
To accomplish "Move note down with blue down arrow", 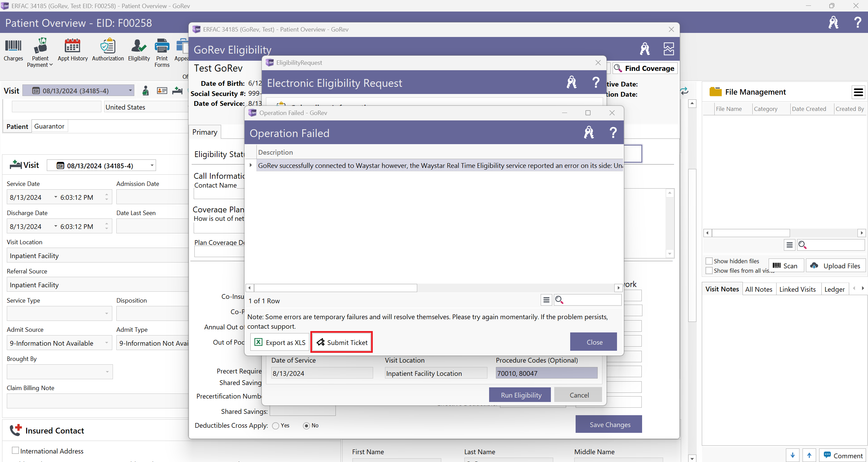I will coord(792,456).
